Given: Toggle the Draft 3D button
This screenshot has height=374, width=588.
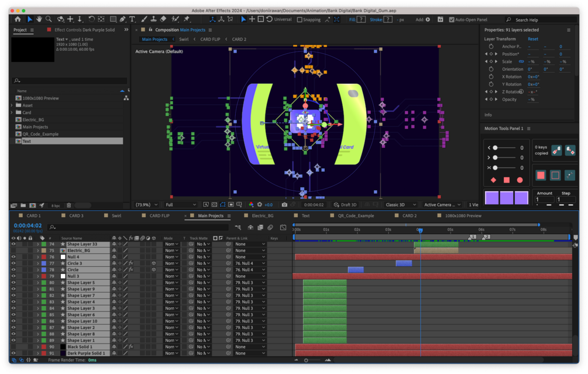Looking at the screenshot, I should click(345, 205).
